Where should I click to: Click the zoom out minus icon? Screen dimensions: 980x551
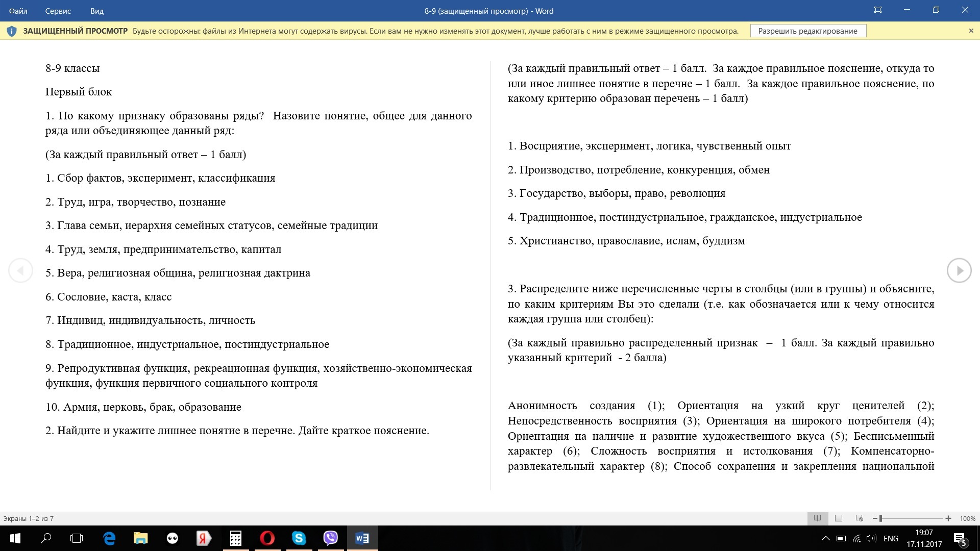(x=874, y=518)
